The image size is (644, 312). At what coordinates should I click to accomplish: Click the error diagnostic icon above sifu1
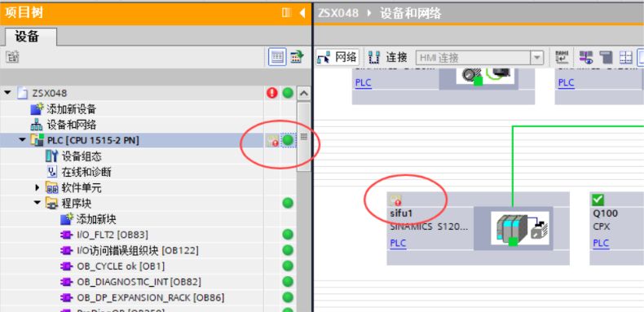pyautogui.click(x=395, y=200)
